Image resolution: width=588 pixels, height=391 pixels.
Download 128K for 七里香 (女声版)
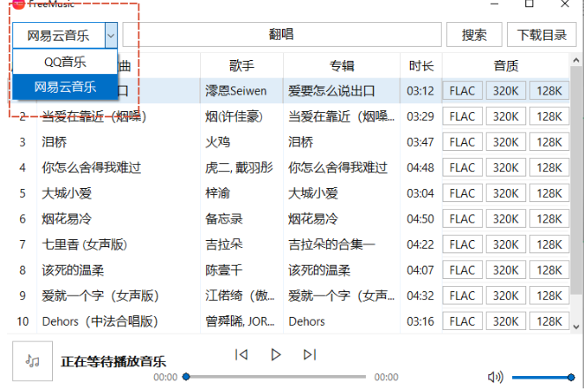549,244
